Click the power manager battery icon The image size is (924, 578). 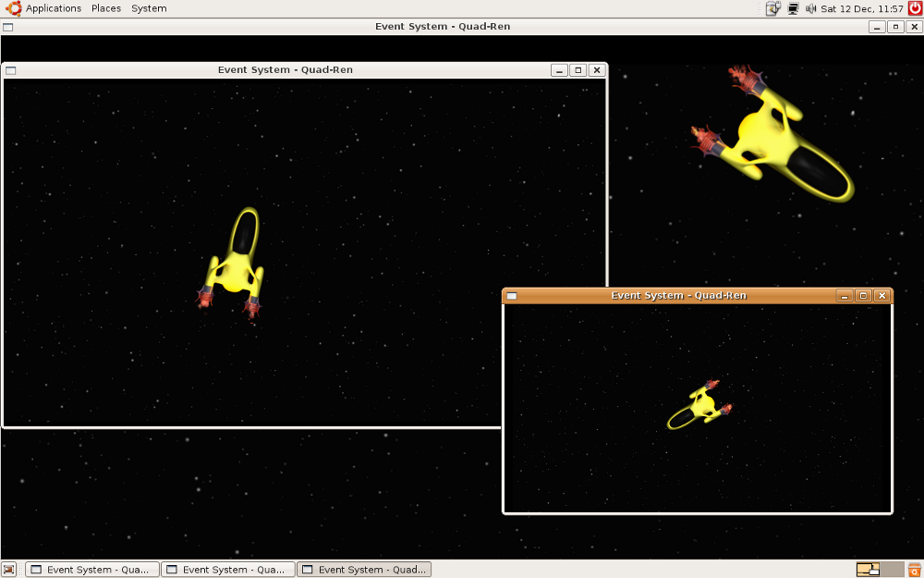773,8
